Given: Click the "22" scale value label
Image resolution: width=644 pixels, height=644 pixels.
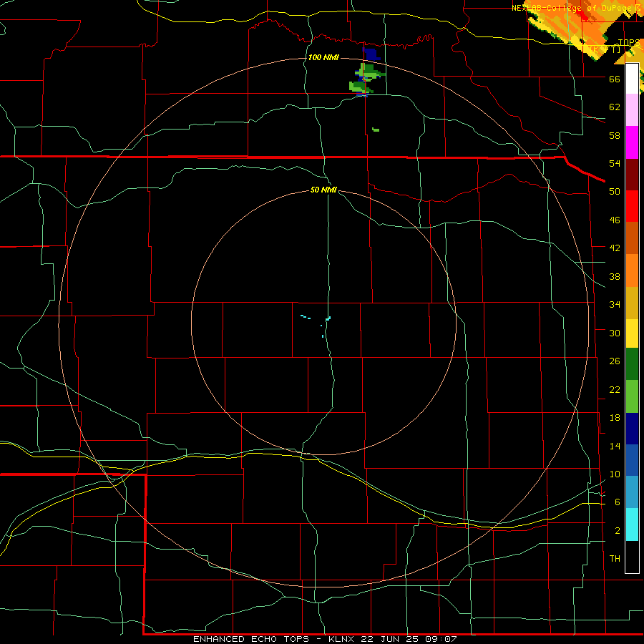Looking at the screenshot, I should click(615, 389).
